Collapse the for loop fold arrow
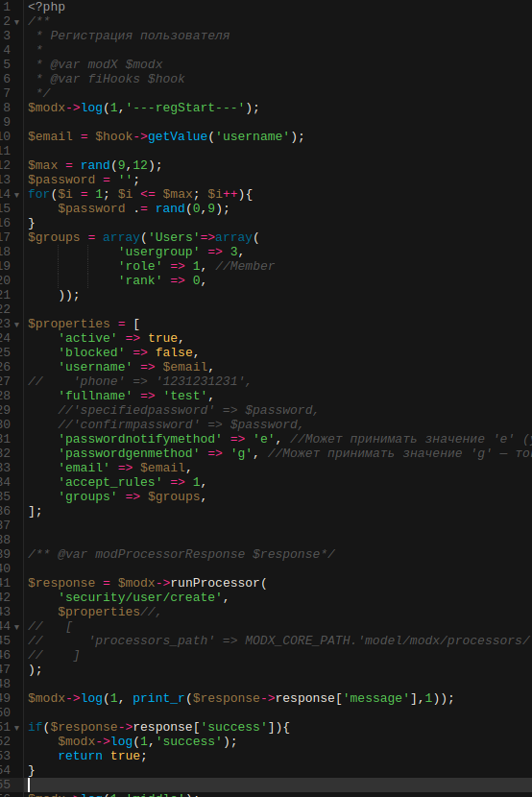 click(16, 195)
